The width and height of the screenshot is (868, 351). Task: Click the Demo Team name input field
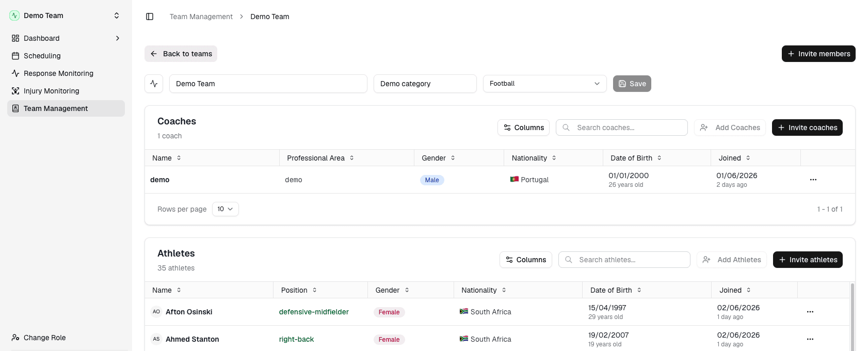(x=268, y=84)
